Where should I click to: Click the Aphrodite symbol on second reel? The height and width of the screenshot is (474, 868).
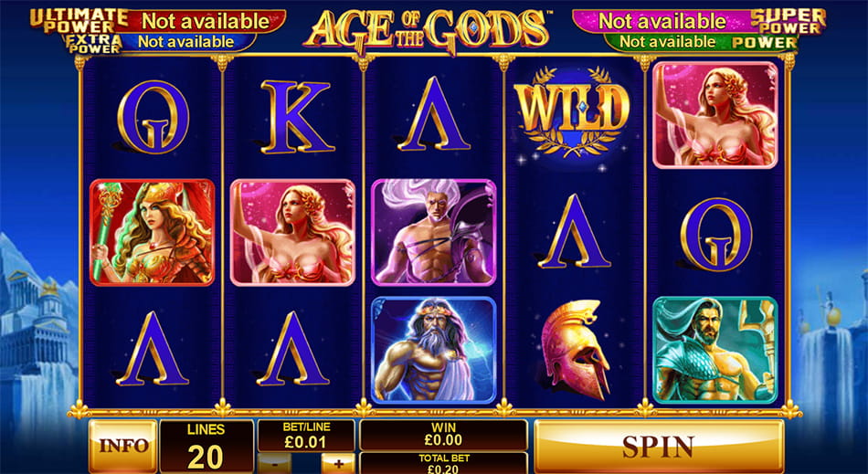[x=292, y=232]
